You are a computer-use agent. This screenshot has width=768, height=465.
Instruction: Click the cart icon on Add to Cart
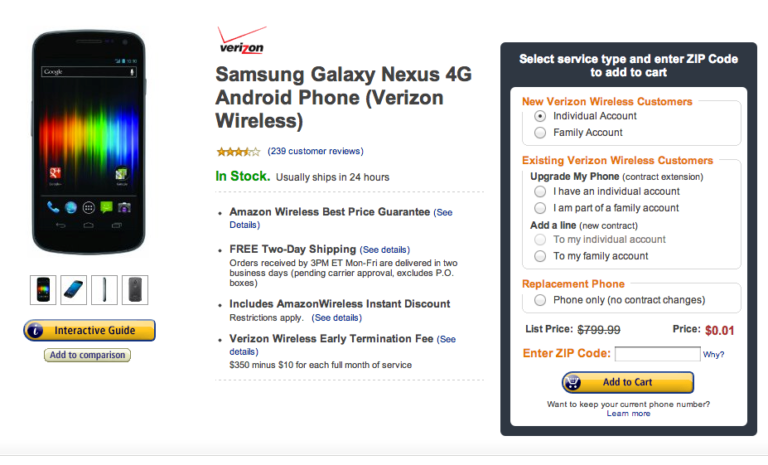(x=573, y=382)
